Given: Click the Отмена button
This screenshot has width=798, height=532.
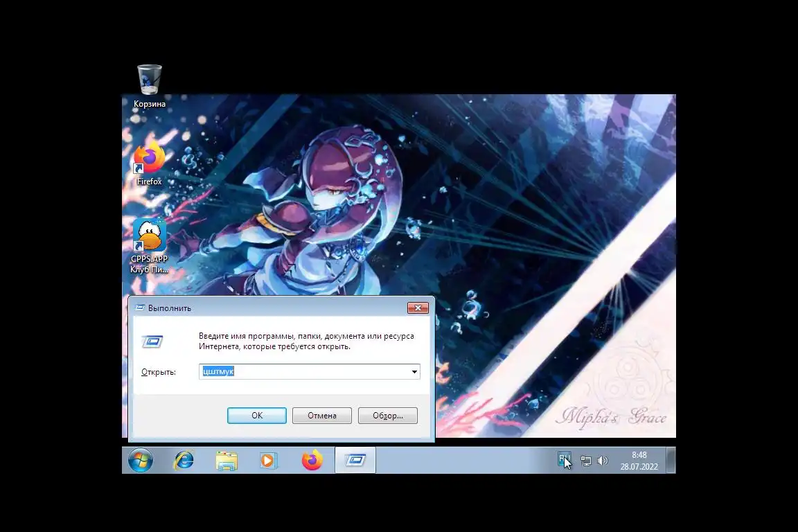Looking at the screenshot, I should click(322, 416).
